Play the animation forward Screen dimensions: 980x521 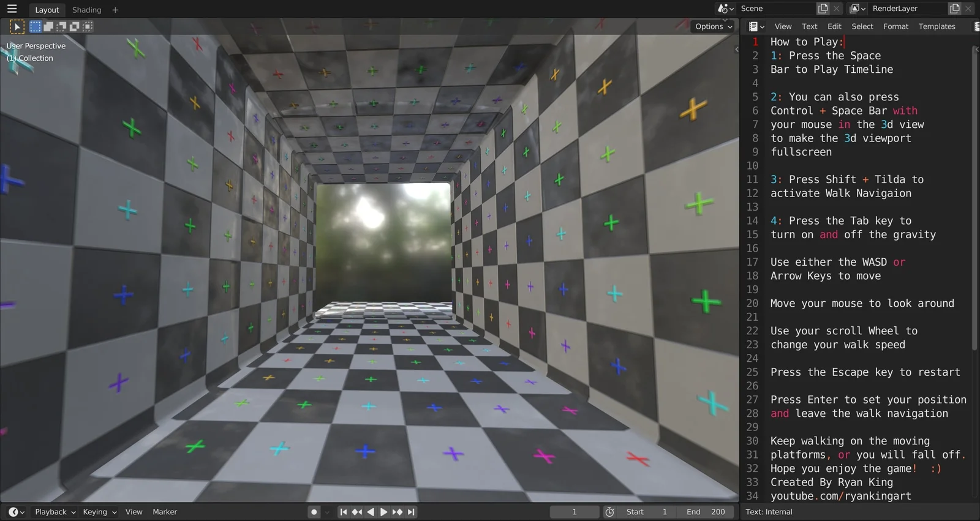[x=384, y=512]
